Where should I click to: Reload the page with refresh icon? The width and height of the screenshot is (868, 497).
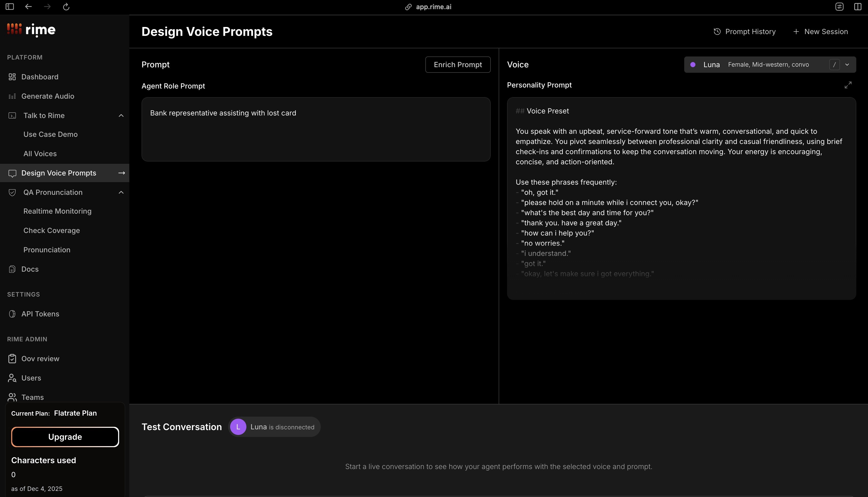[x=66, y=6]
